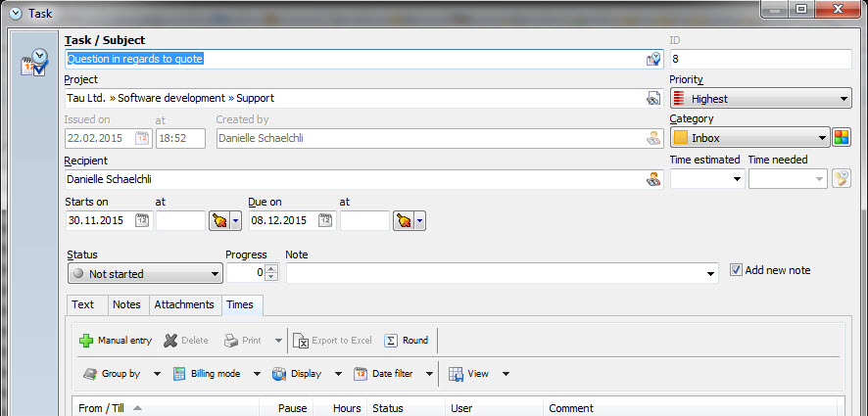The width and height of the screenshot is (868, 416).
Task: Click the Starts on reminder bell button
Action: (x=218, y=220)
